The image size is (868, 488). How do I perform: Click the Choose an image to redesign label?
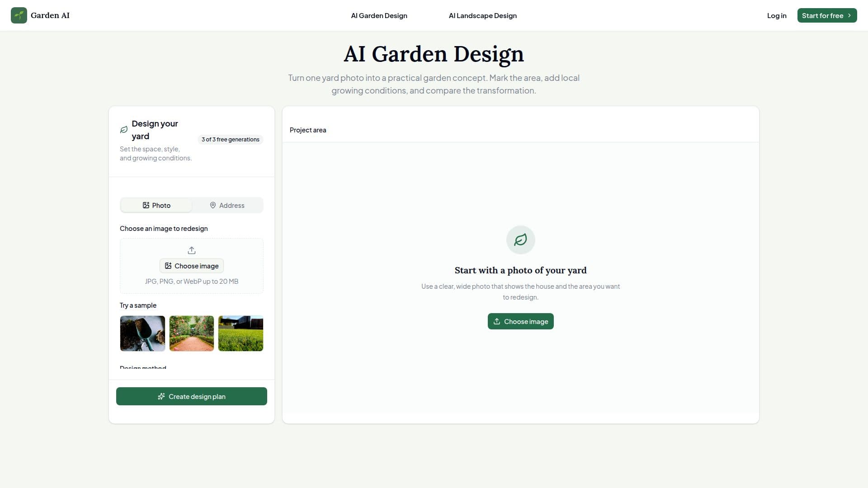164,229
